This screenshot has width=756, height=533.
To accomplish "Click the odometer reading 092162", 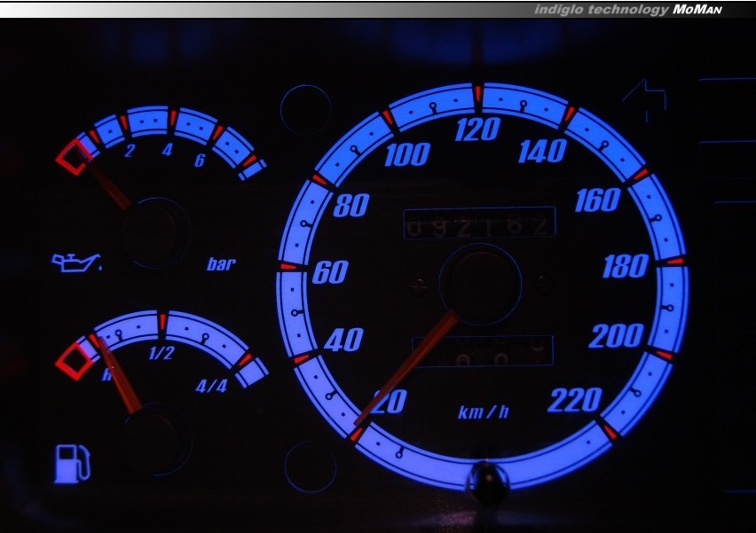I will 479,223.
